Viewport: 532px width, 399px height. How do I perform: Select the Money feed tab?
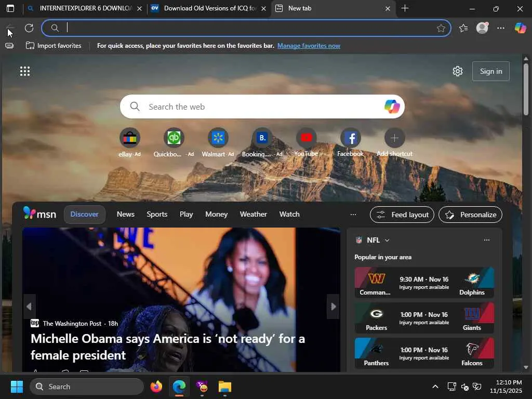click(x=217, y=215)
